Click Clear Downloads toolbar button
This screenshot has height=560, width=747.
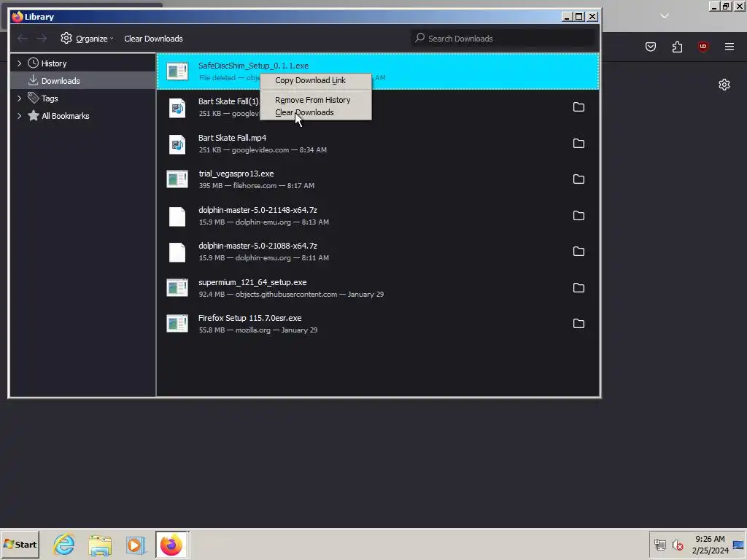[153, 39]
